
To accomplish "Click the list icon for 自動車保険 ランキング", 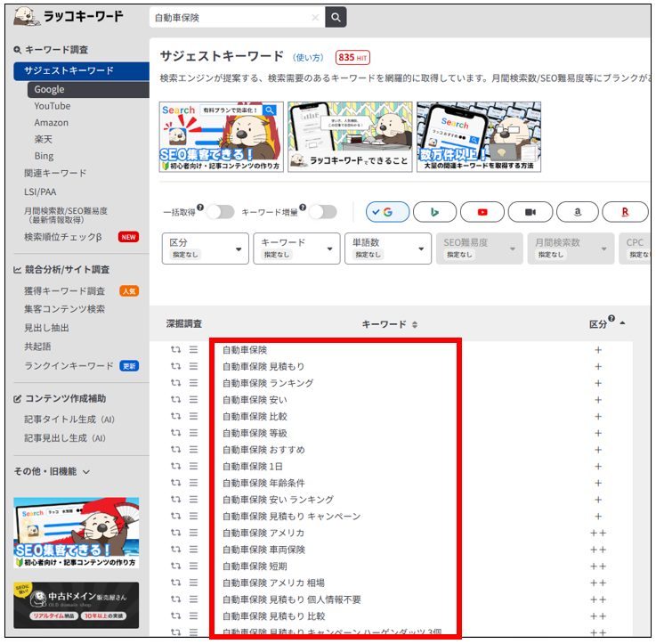I will coord(193,383).
